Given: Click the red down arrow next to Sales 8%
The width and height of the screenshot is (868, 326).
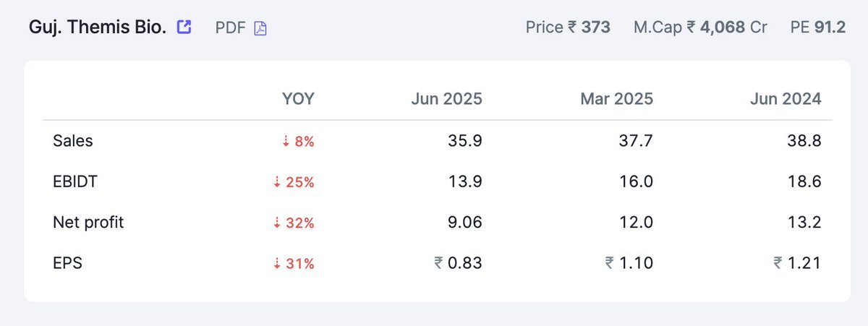Looking at the screenshot, I should (x=286, y=142).
